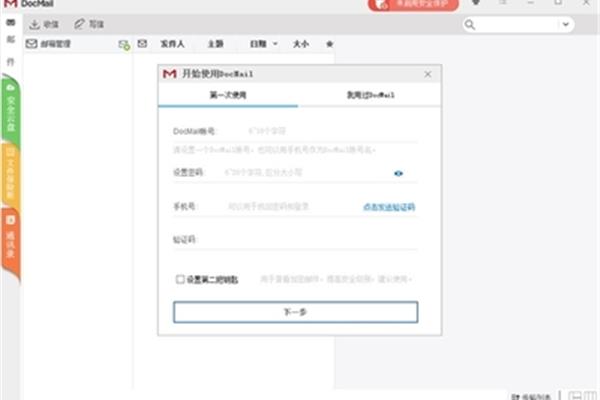This screenshot has height=400, width=600.
Task: Click the subject column header
Action: (215, 44)
